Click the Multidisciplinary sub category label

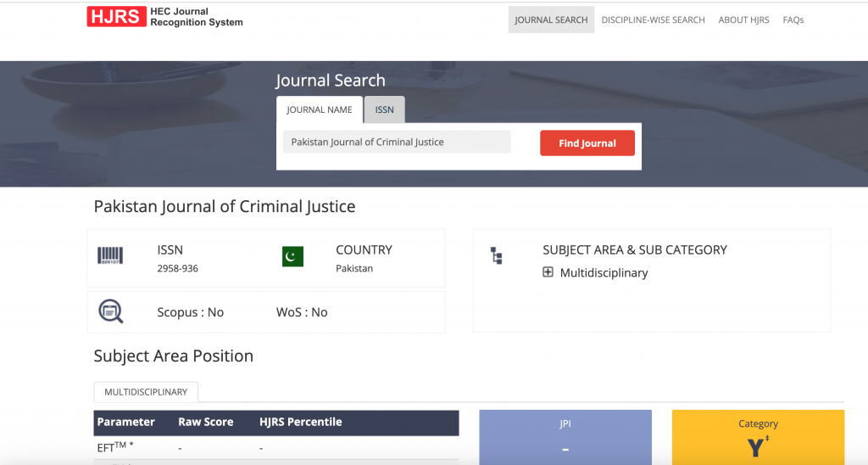[x=604, y=272]
